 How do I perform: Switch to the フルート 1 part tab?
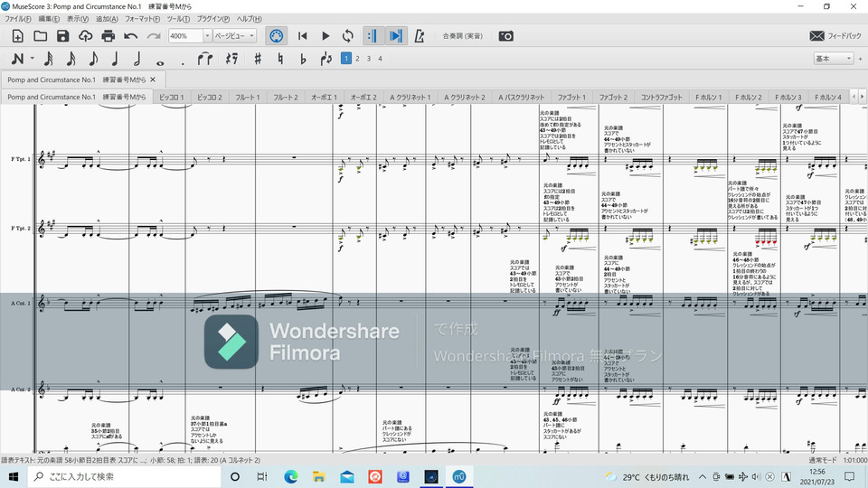pos(248,97)
